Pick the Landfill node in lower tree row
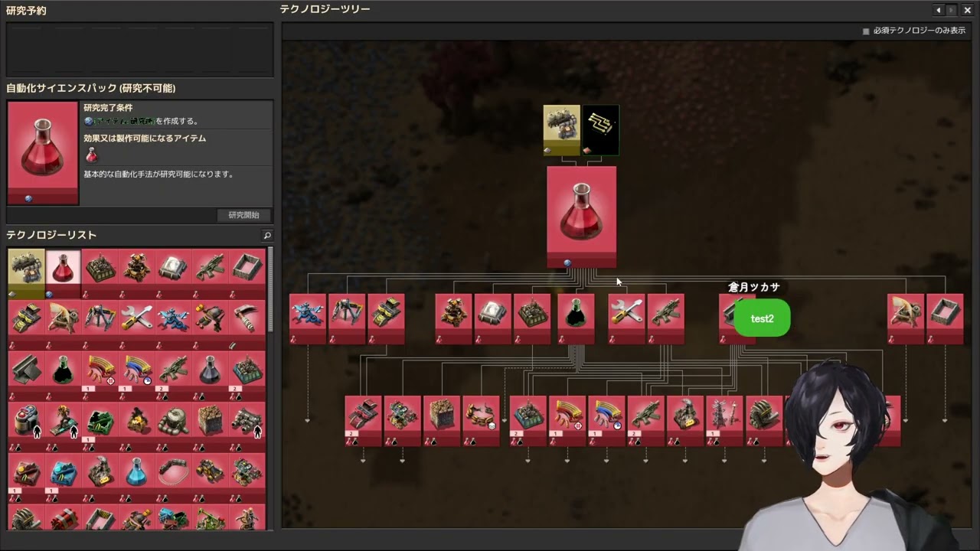The height and width of the screenshot is (551, 980). point(442,421)
